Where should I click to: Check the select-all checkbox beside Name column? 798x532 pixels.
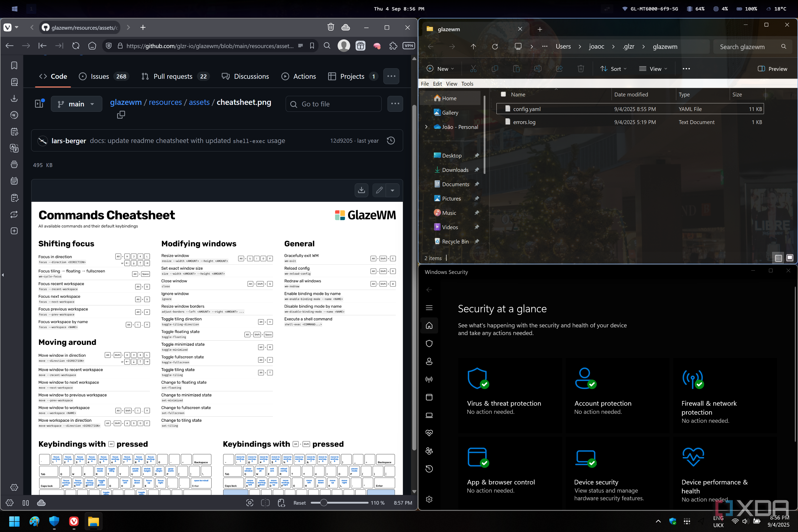tap(504, 94)
